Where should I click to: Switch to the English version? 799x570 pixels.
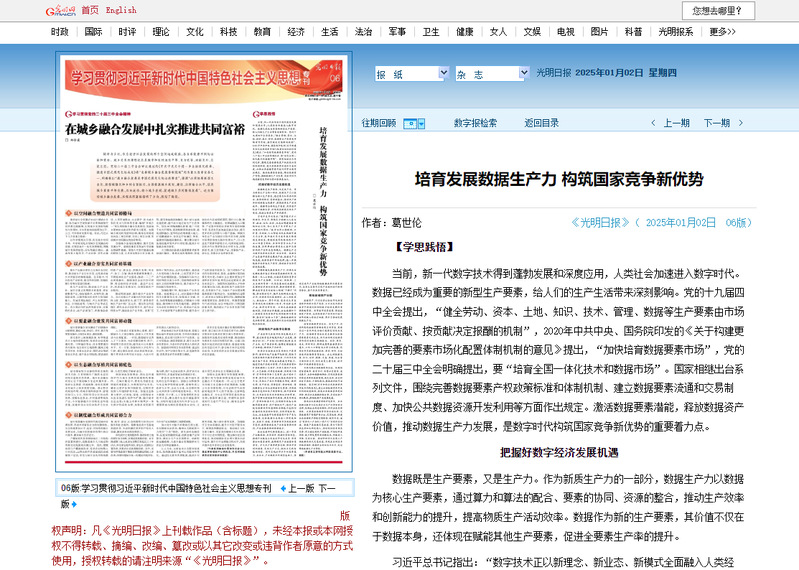point(121,10)
